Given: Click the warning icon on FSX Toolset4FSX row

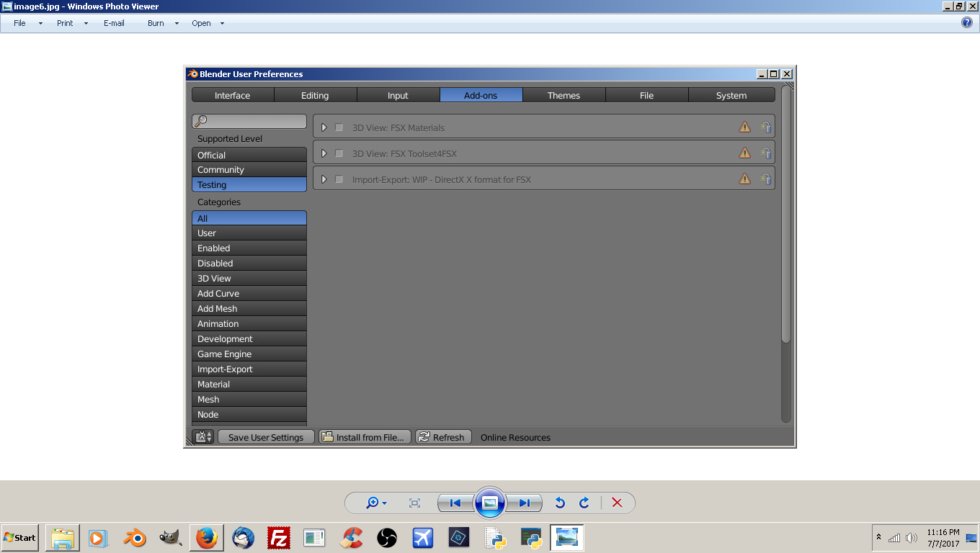Looking at the screenshot, I should [745, 153].
